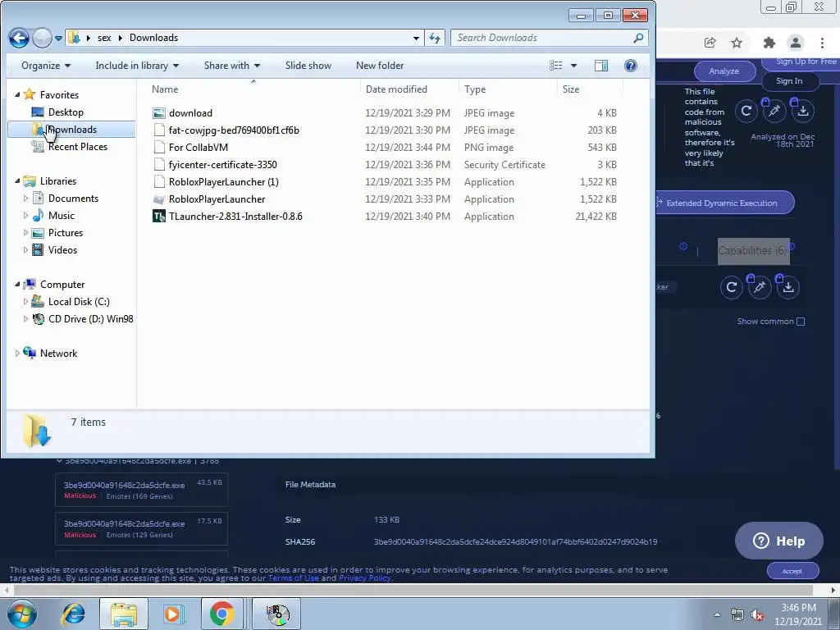The width and height of the screenshot is (840, 630).
Task: Expand the Documents library
Action: tap(25, 199)
